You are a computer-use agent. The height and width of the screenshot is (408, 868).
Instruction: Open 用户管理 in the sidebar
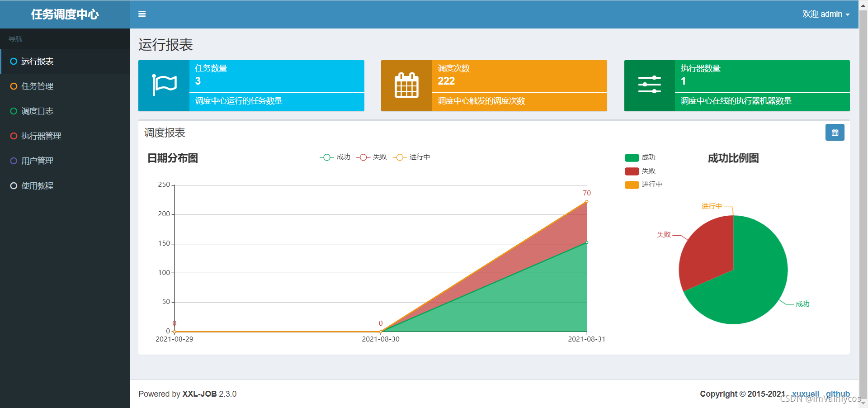click(x=65, y=161)
